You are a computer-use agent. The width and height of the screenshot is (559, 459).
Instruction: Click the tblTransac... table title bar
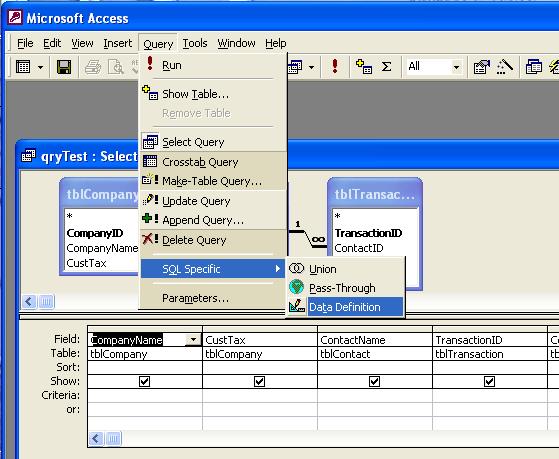click(375, 194)
